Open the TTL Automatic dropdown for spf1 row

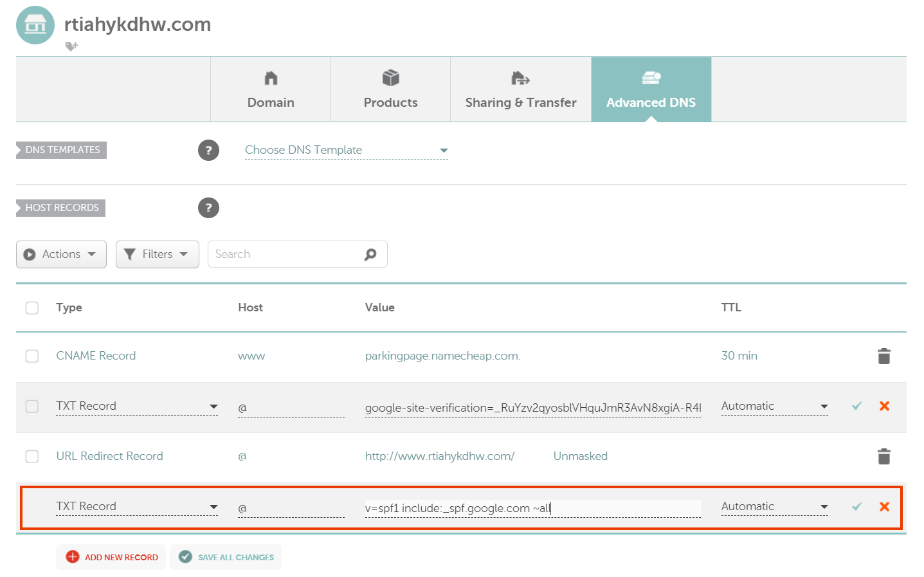click(775, 506)
